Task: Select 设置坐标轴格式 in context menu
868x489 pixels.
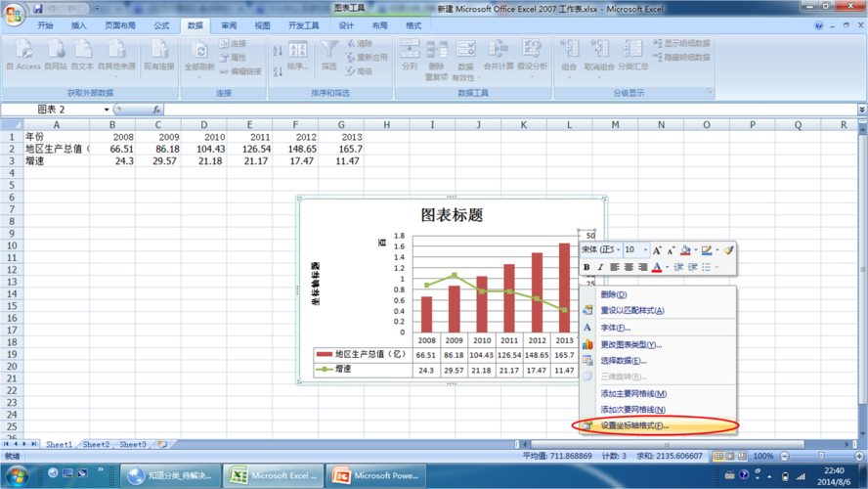Action: 658,425
